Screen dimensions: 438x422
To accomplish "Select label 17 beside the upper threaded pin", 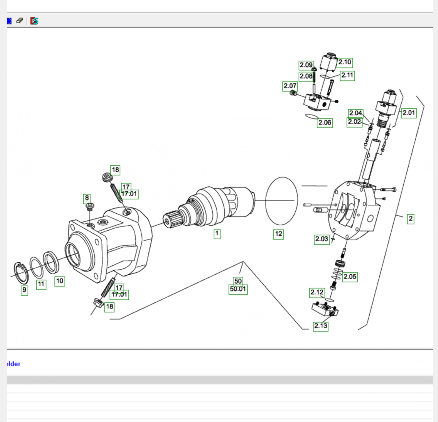I will (x=126, y=187).
